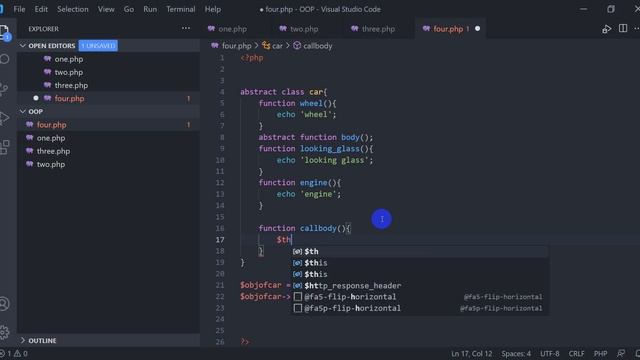Choose the $th autocomplete suggestion
Viewport: 640px width, 360px height.
[420, 251]
